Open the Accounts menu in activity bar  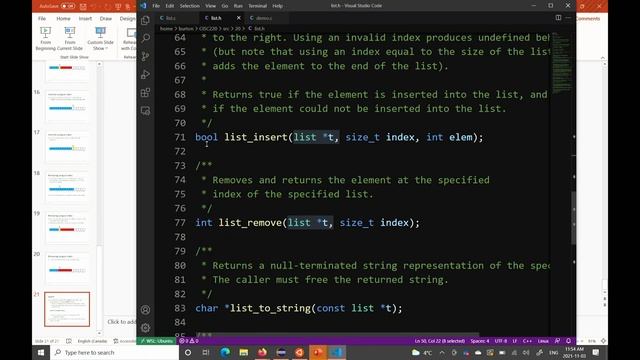pos(145,310)
